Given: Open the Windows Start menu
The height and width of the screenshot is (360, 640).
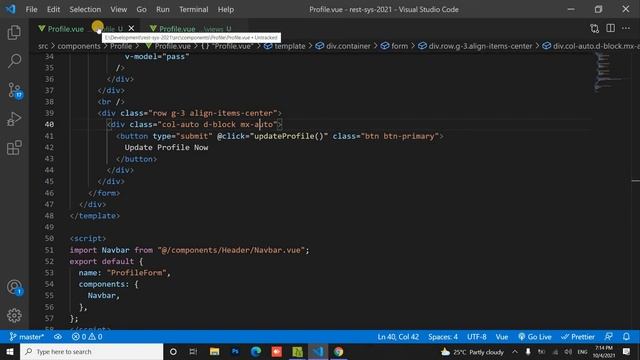Looking at the screenshot, I should click(x=10, y=351).
